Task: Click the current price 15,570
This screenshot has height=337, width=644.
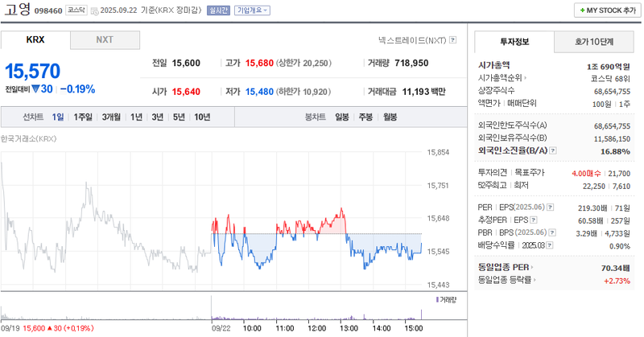Action: coord(33,72)
